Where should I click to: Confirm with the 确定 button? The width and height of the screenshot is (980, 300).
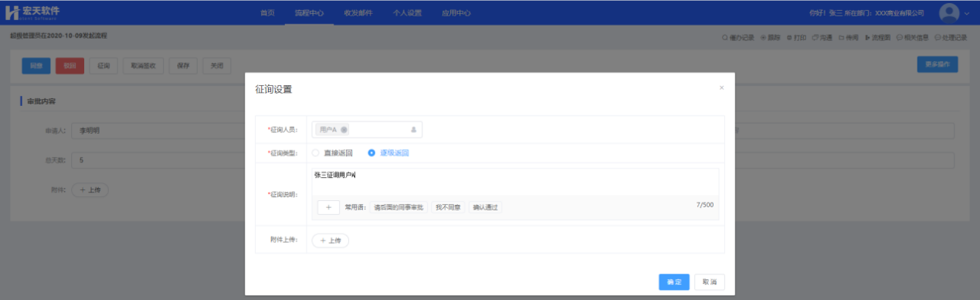point(674,282)
